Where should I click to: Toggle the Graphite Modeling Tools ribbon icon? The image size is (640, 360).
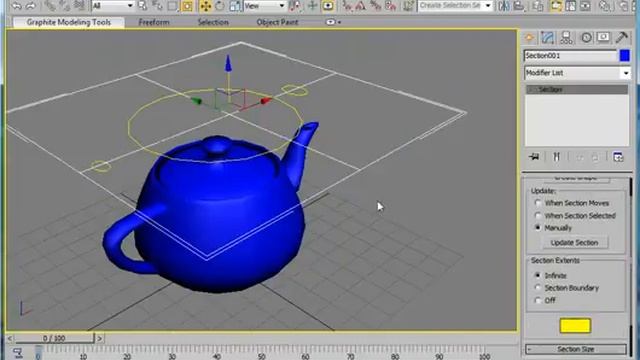(556, 6)
